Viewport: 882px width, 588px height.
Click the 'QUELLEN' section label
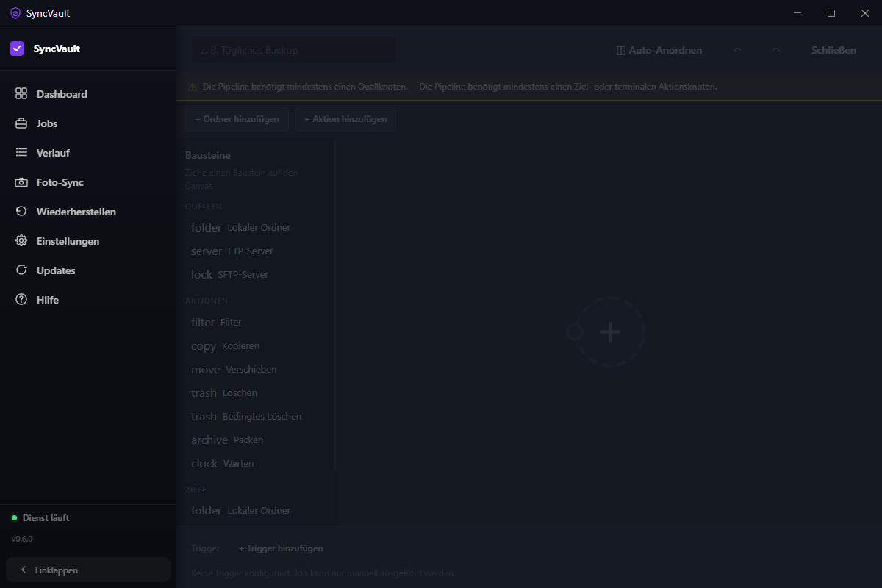pyautogui.click(x=204, y=207)
